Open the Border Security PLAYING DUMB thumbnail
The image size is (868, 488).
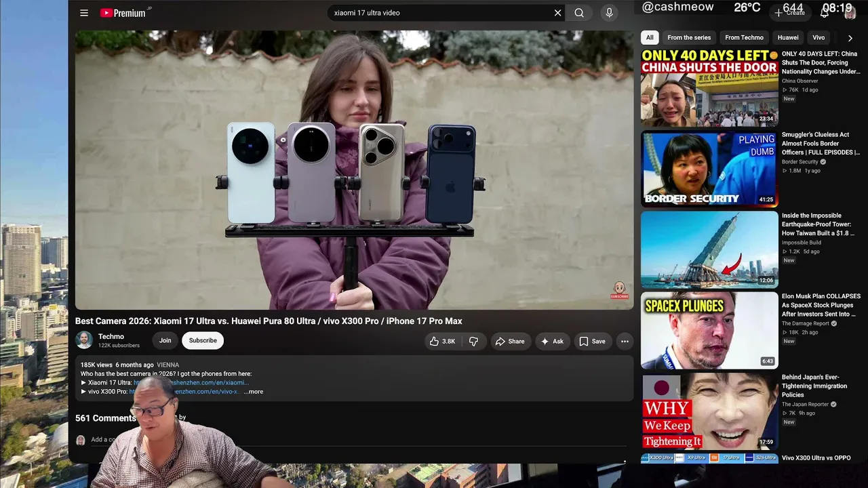(709, 169)
